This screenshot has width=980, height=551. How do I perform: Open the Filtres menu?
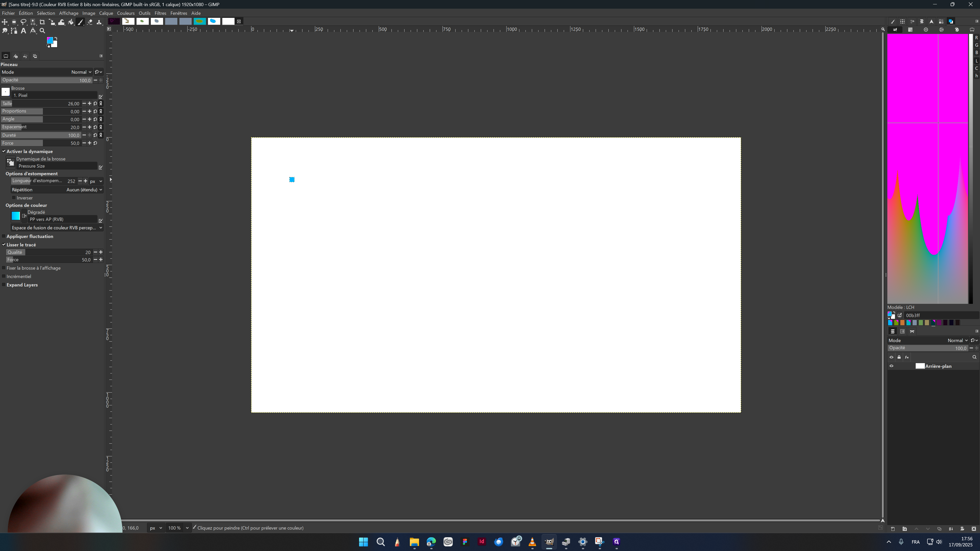pos(160,13)
